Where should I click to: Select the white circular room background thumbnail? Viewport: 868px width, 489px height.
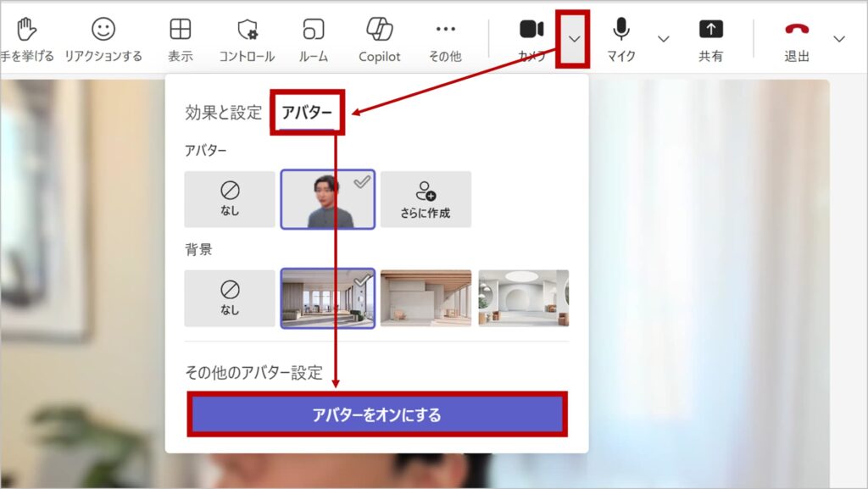point(523,298)
